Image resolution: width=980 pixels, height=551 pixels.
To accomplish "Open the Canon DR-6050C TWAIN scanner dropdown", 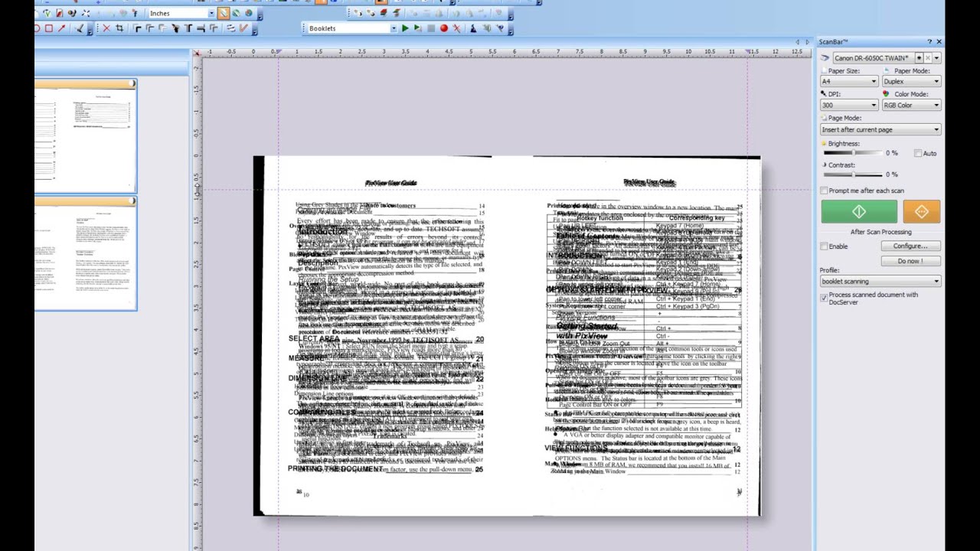I will (x=936, y=58).
